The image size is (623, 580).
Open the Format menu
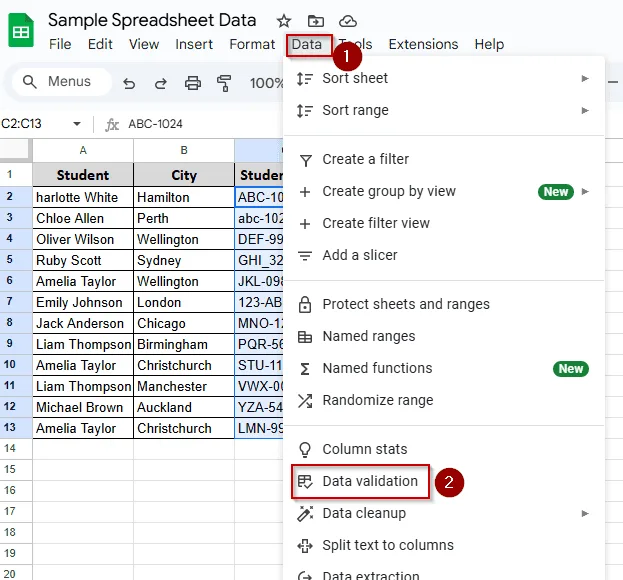tap(252, 44)
